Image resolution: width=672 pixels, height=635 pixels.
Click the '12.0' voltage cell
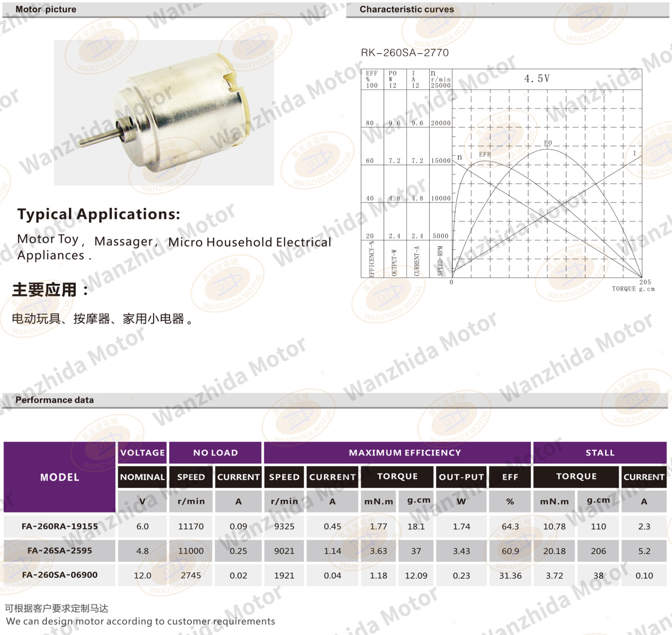(142, 575)
